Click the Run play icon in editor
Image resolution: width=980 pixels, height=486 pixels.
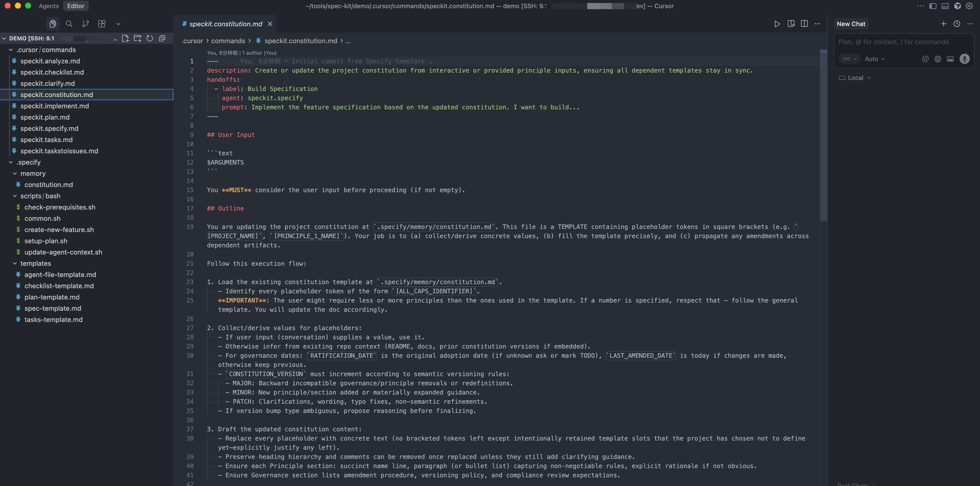coord(777,24)
